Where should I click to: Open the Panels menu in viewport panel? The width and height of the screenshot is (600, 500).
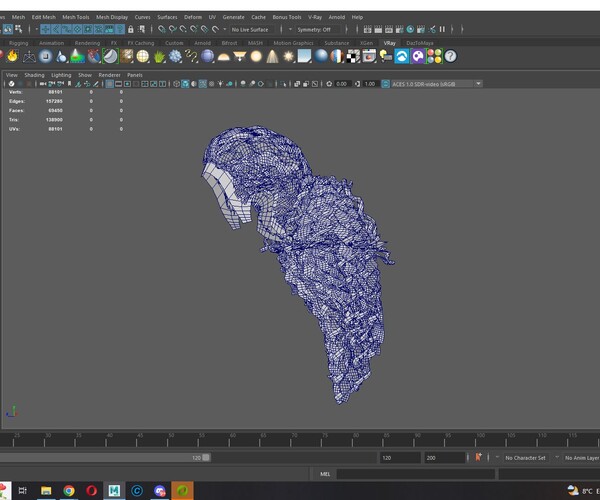tap(135, 75)
